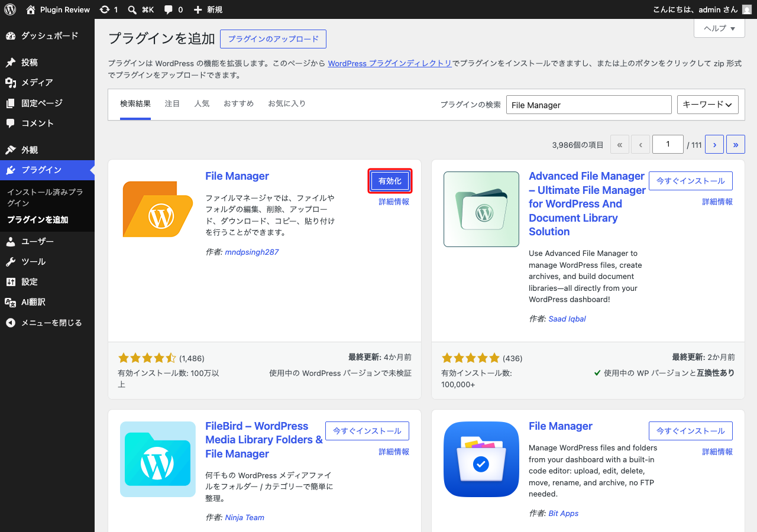Open the メディア media icon

click(11, 83)
